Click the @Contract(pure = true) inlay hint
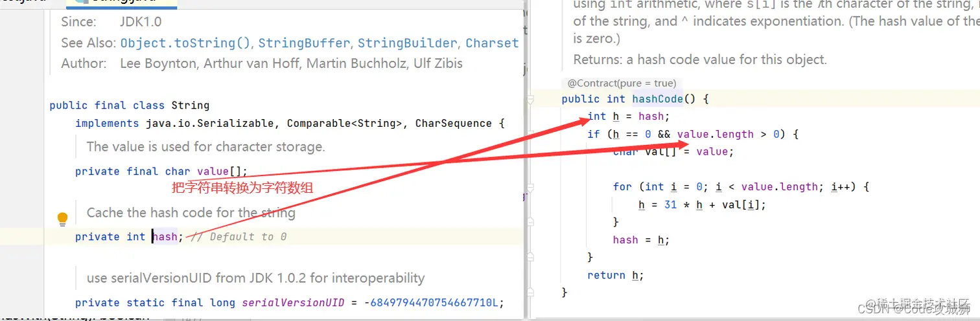Screen dimensions: 980x321 pyautogui.click(x=622, y=83)
